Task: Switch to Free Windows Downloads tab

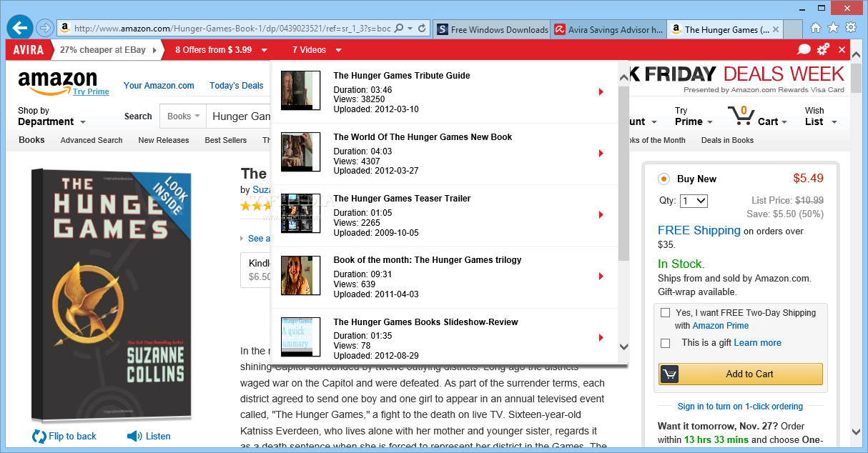Action: point(492,29)
